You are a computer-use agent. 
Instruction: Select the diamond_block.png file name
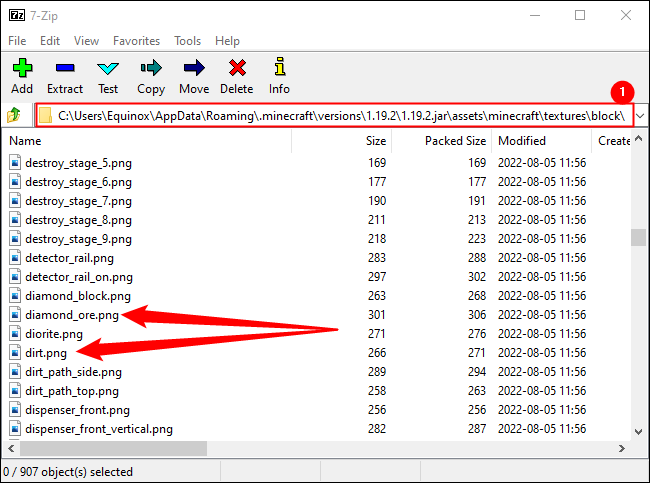tap(78, 296)
